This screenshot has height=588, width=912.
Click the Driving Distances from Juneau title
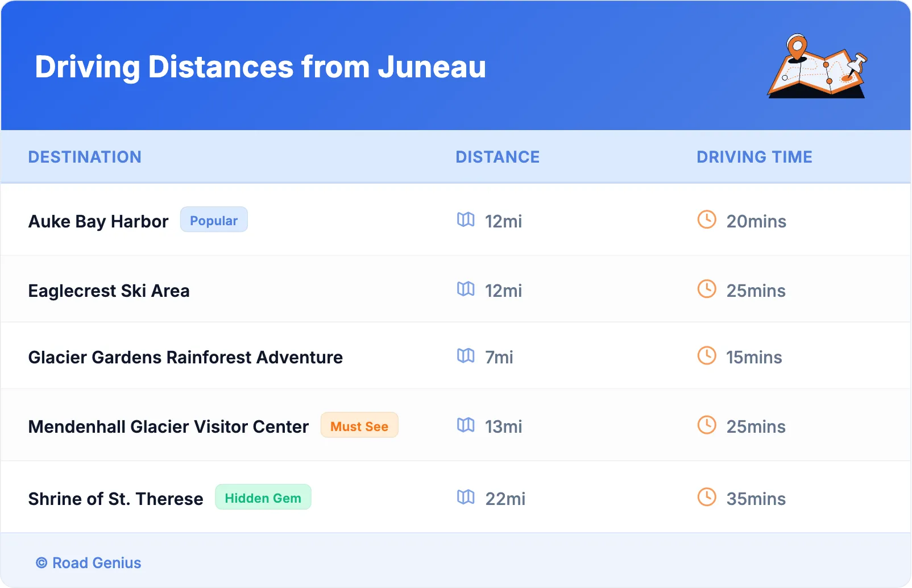[260, 67]
